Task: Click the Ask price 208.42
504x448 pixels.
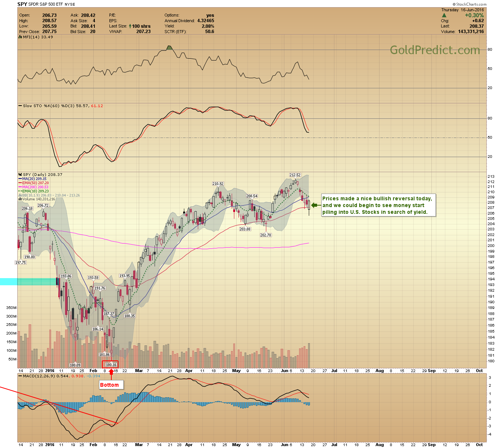Action: click(x=88, y=15)
